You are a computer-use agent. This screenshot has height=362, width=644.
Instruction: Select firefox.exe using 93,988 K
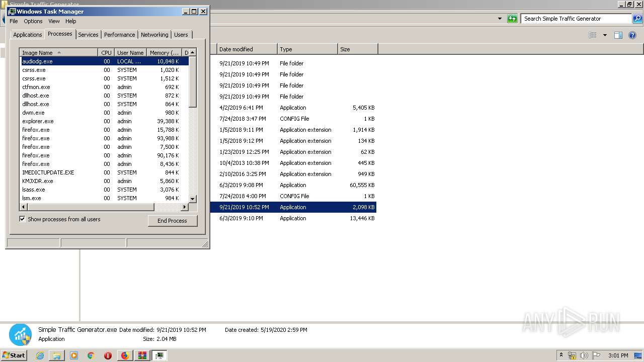pyautogui.click(x=104, y=138)
